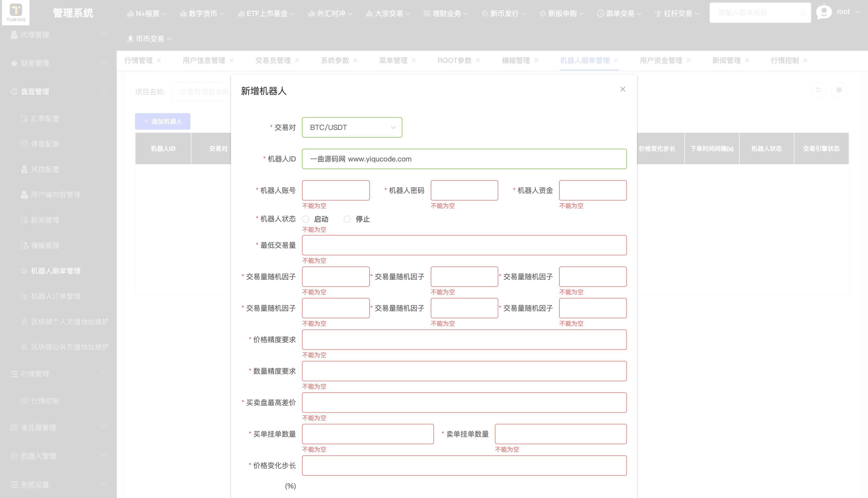The width and height of the screenshot is (868, 498).
Task: Click the 添加机器人 button
Action: click(162, 121)
